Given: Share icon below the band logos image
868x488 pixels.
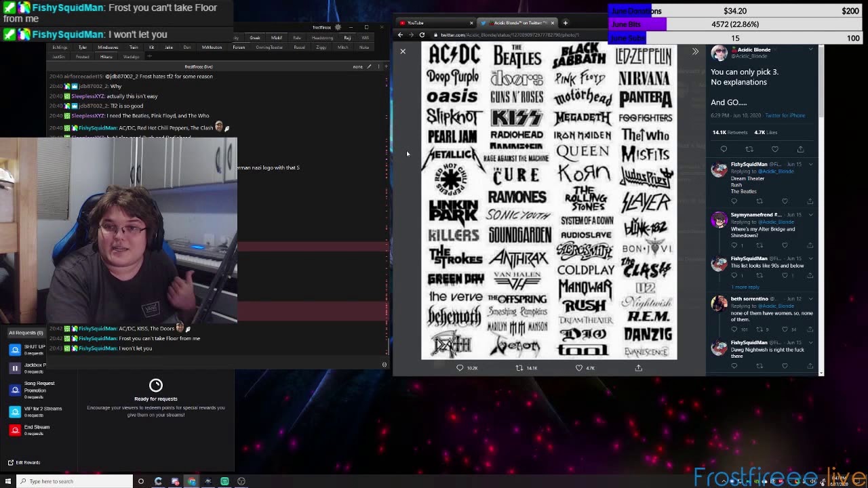Looking at the screenshot, I should point(638,368).
